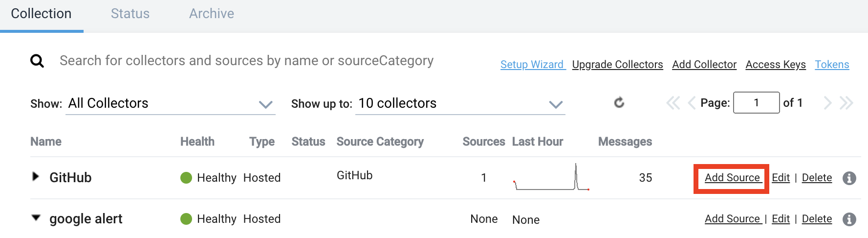The height and width of the screenshot is (238, 868).
Task: Click the refresh collectors icon
Action: pyautogui.click(x=619, y=103)
